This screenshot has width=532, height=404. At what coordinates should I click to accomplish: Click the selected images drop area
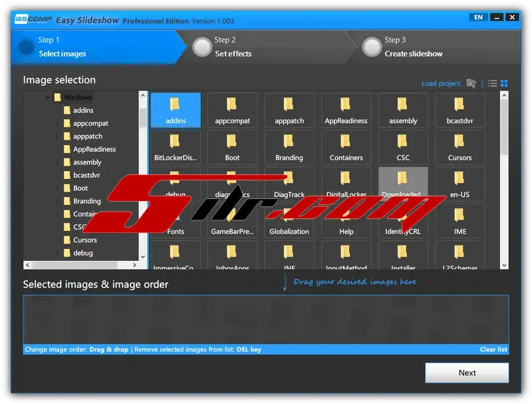pyautogui.click(x=266, y=319)
